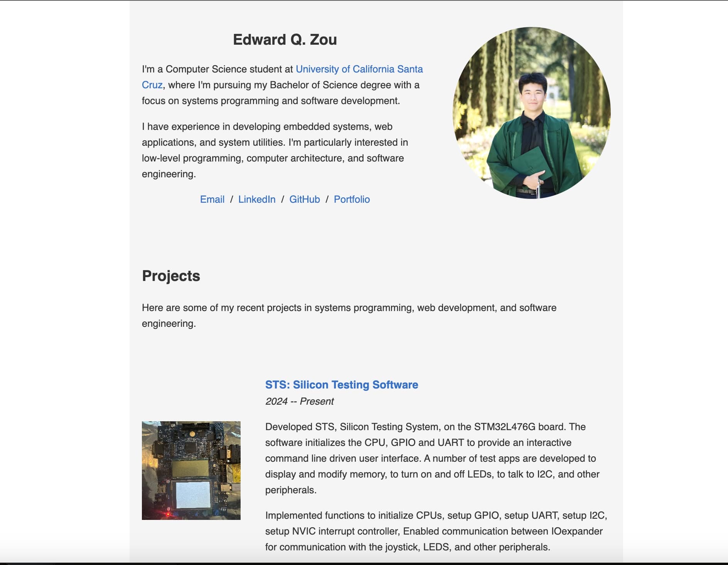Click the '2024 -- Present' date text

coord(299,401)
